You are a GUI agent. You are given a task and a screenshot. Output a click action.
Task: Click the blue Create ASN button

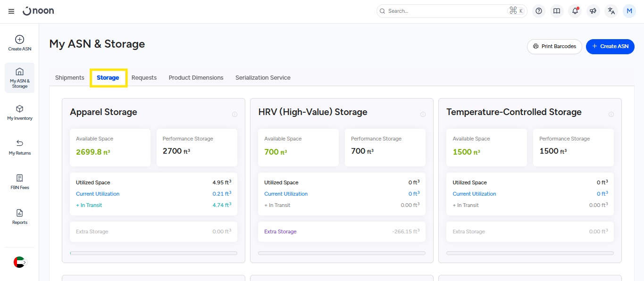tap(610, 47)
